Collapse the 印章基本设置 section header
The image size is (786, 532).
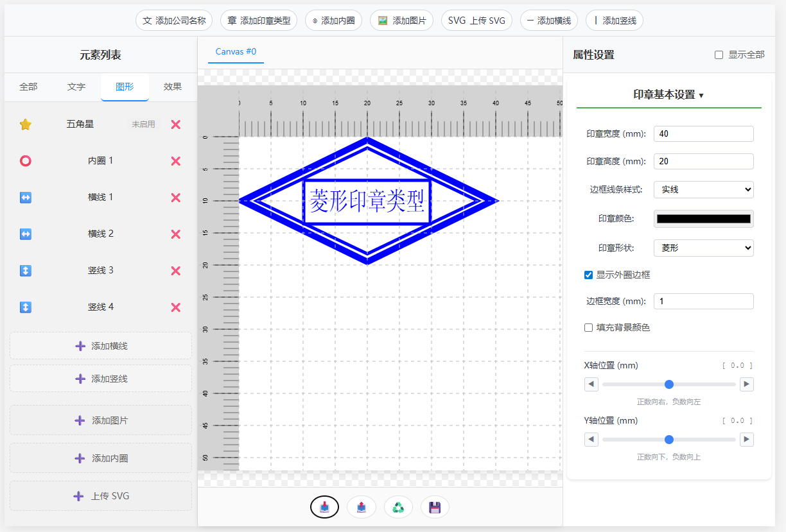[x=668, y=95]
